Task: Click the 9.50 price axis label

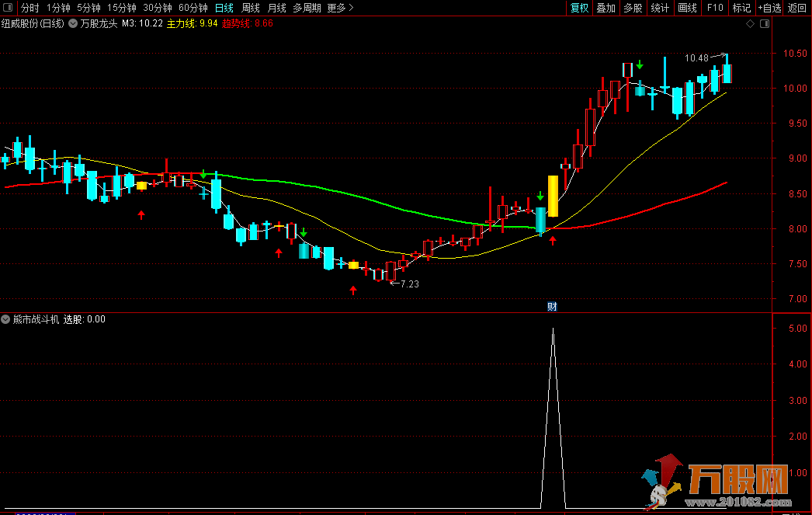Action: [797, 124]
